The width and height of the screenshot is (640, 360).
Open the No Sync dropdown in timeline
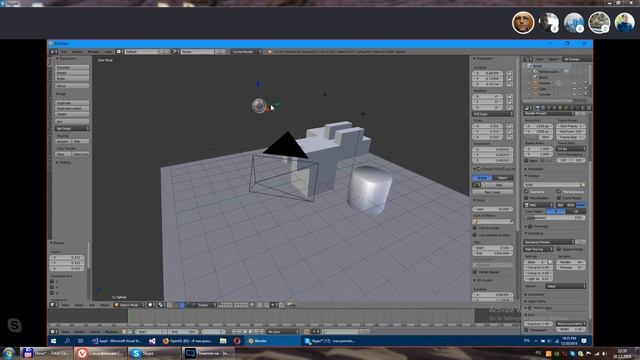282,331
